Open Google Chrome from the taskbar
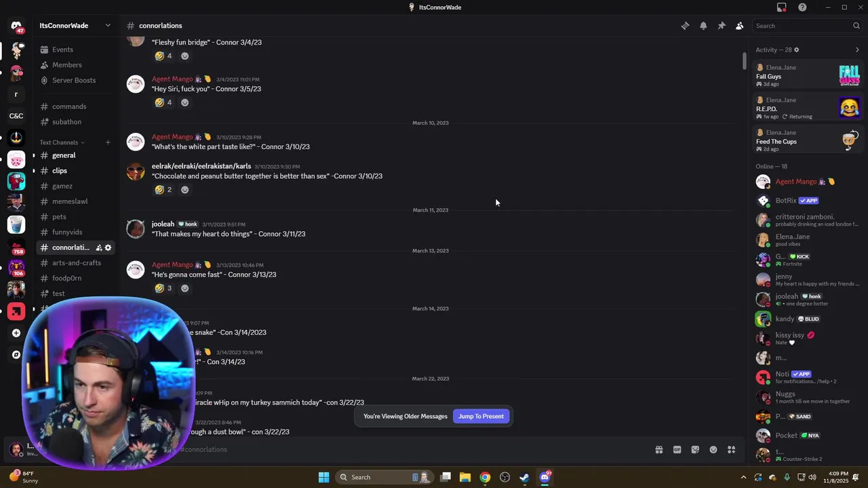 pyautogui.click(x=485, y=477)
